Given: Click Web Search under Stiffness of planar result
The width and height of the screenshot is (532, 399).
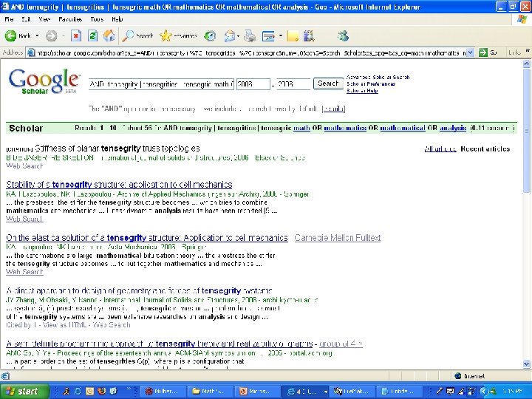Looking at the screenshot, I should [x=24, y=166].
